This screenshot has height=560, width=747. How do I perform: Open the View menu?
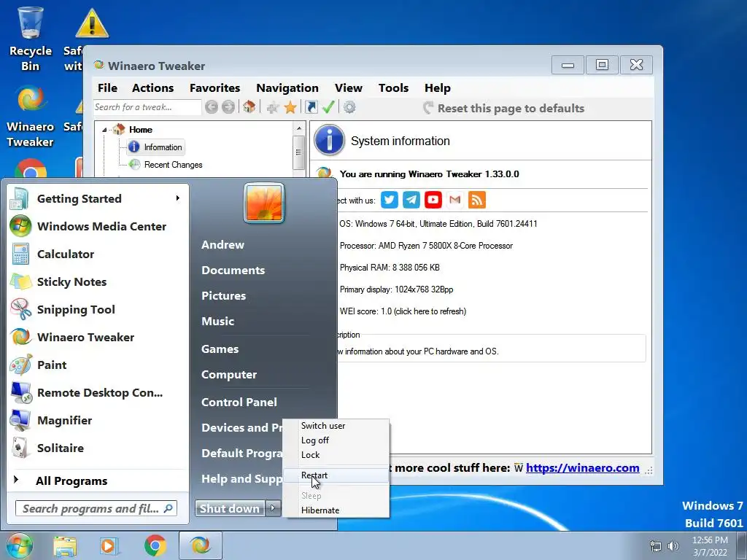[348, 88]
